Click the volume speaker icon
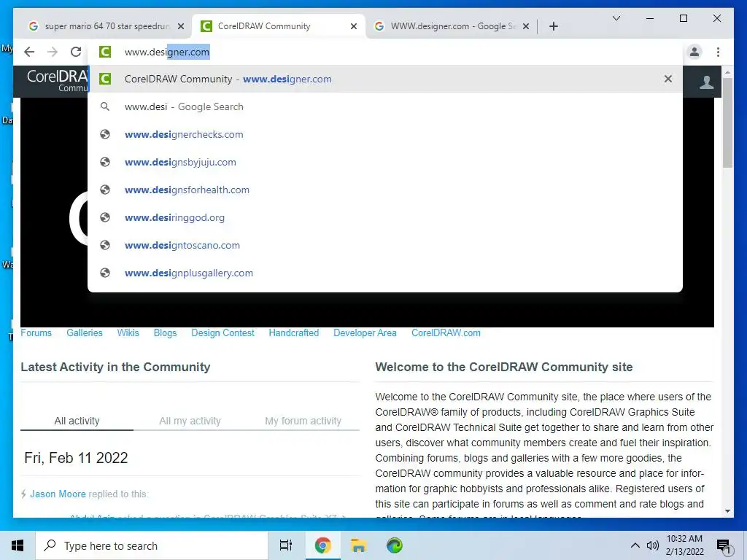 tap(653, 545)
